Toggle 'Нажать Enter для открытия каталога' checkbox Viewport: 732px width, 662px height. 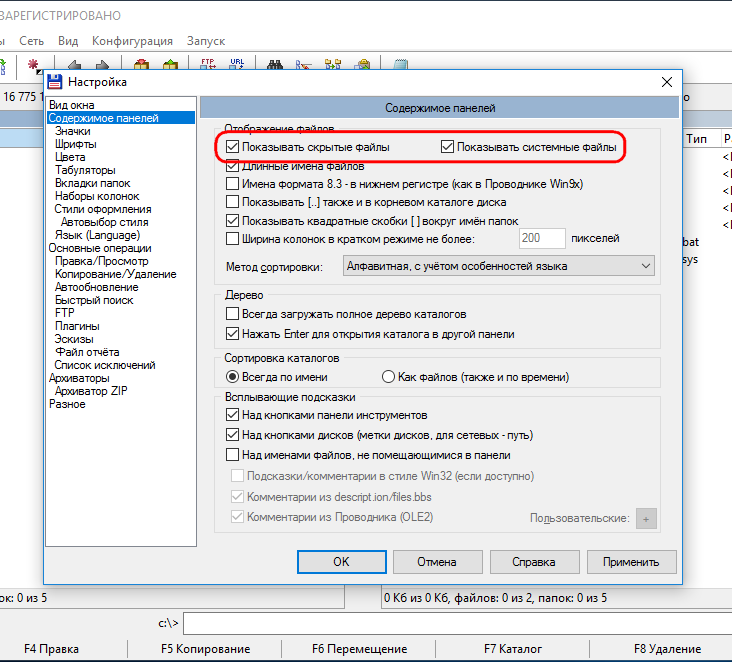232,334
